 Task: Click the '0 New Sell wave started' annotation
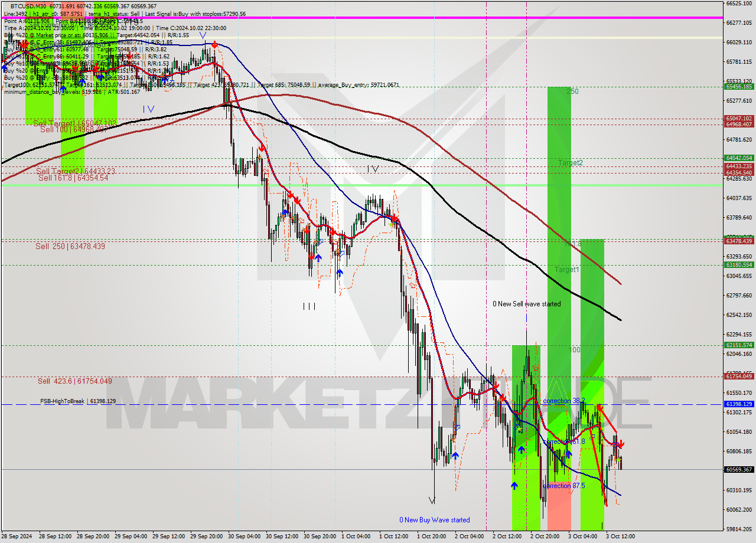[x=527, y=304]
